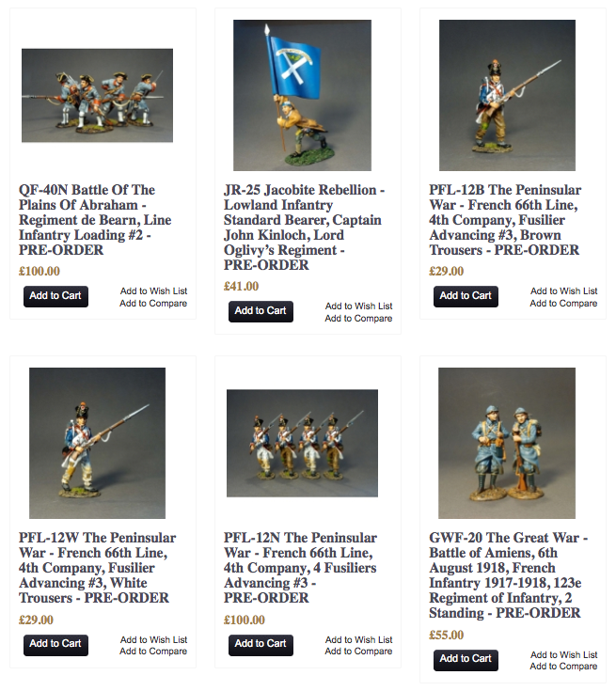Add PFL-12B Brown Trousers fusilier to cart
This screenshot has width=616, height=691.
pos(466,296)
